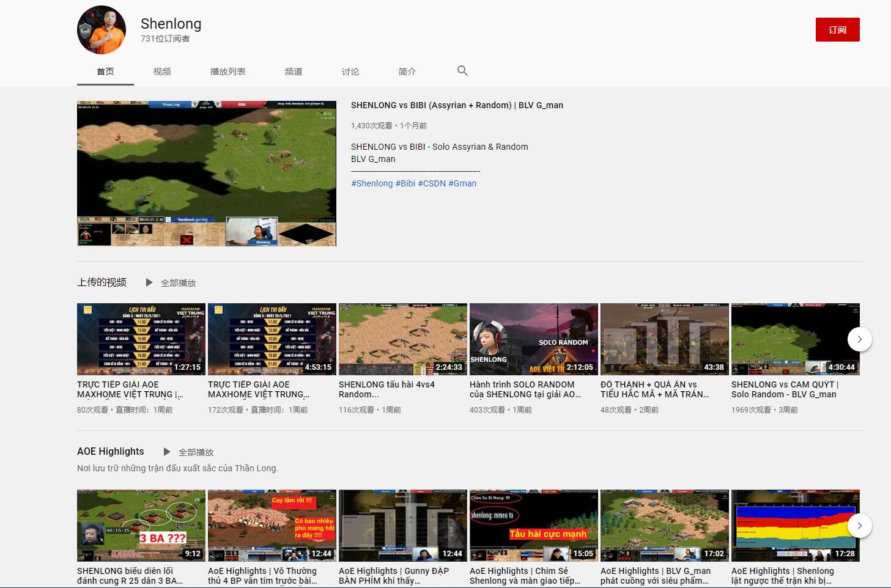Open the 43:38 ĐÔ THÀNH video thumbnail
This screenshot has height=588, width=891.
click(x=664, y=339)
